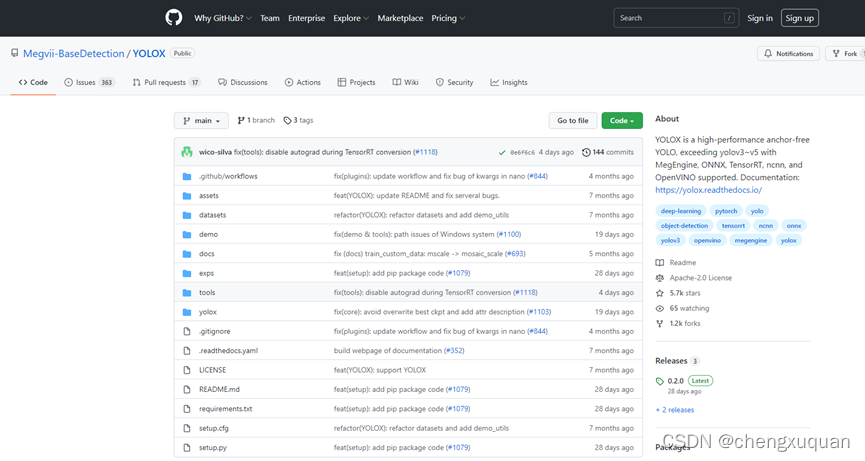Screen dimensions: 865x461
Task: Click the Readme book icon in About
Action: pyautogui.click(x=660, y=262)
